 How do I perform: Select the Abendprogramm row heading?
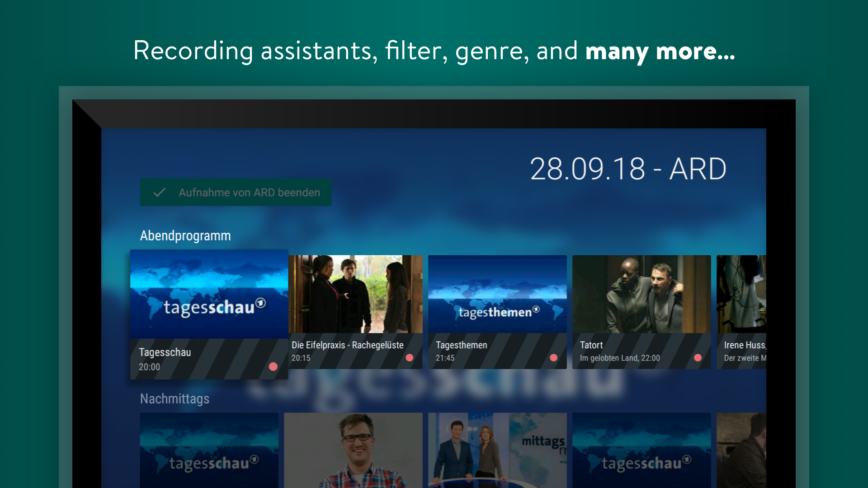point(185,236)
